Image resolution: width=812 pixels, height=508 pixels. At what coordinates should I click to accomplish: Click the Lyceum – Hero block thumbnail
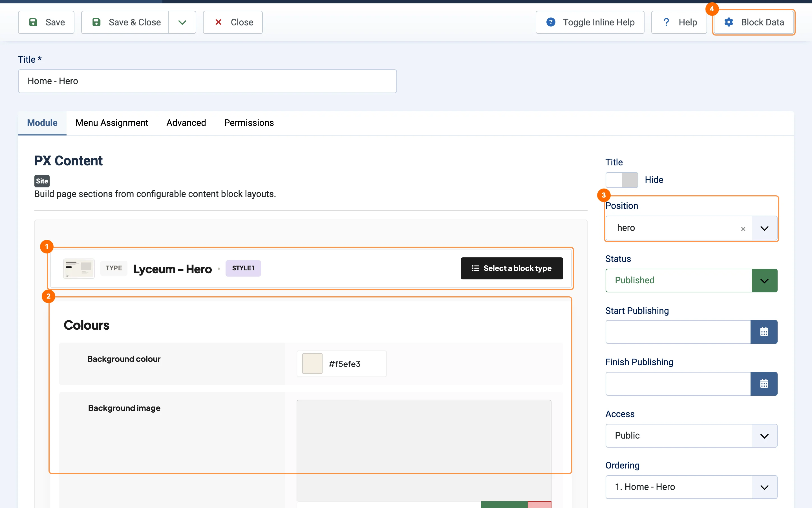(x=79, y=268)
